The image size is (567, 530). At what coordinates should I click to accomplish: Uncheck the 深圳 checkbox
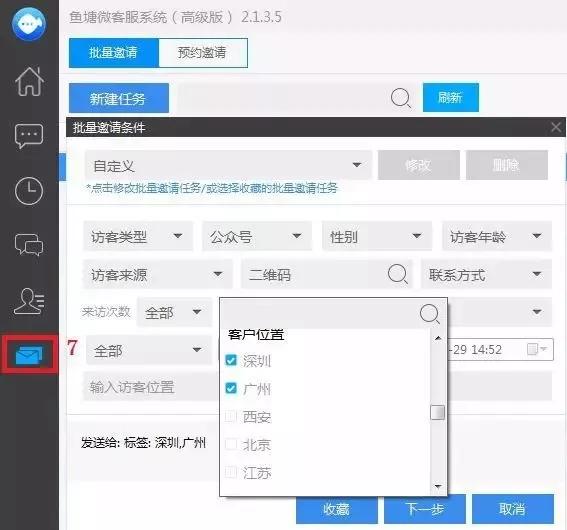coord(231,360)
